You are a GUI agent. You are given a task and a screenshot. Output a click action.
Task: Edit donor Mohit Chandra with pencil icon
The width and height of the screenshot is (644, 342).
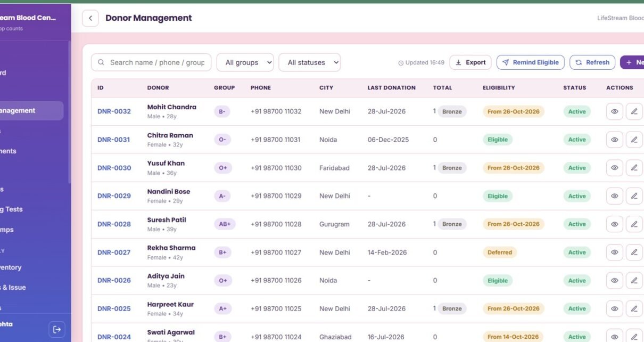point(634,111)
